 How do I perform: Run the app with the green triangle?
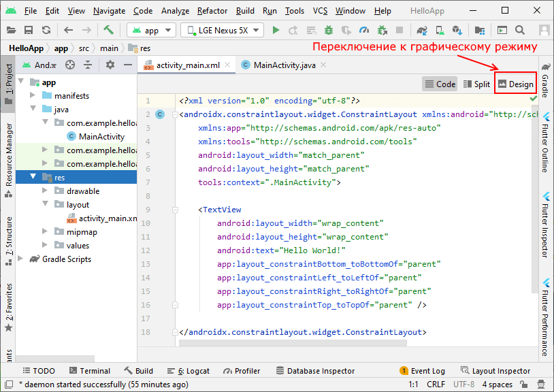pyautogui.click(x=276, y=30)
